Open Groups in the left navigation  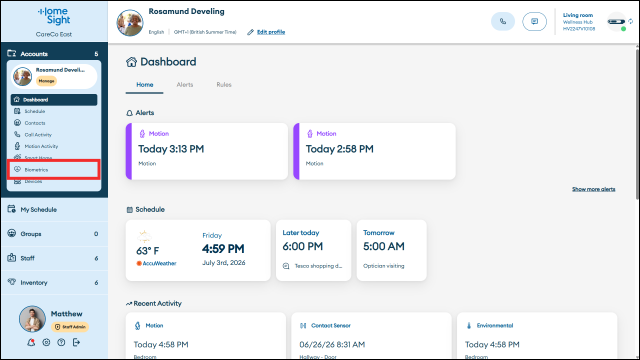point(54,234)
